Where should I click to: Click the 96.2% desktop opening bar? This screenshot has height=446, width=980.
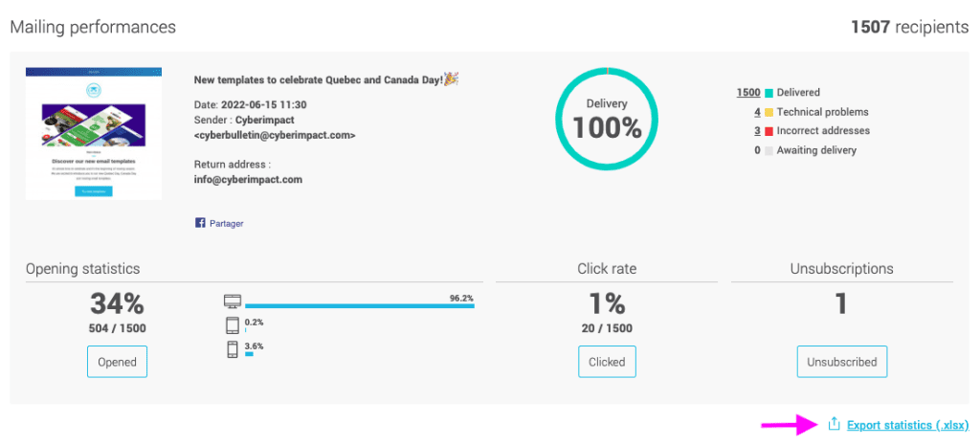click(360, 306)
